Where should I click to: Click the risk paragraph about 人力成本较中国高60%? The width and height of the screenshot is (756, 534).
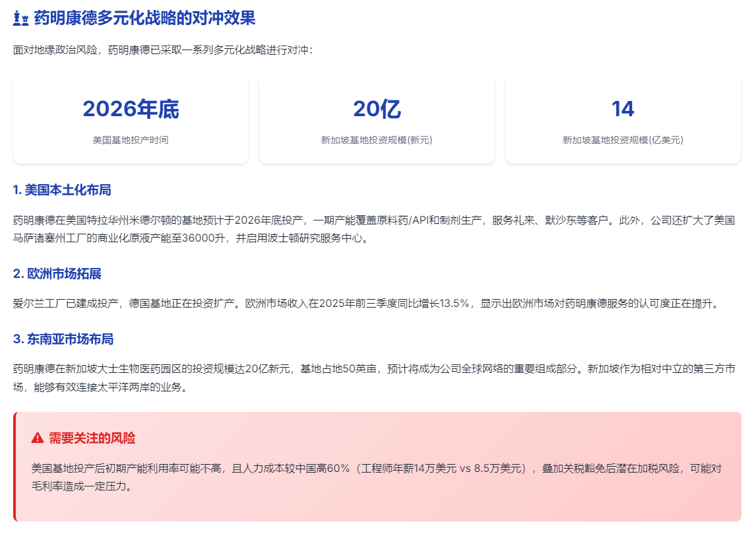pos(377,477)
